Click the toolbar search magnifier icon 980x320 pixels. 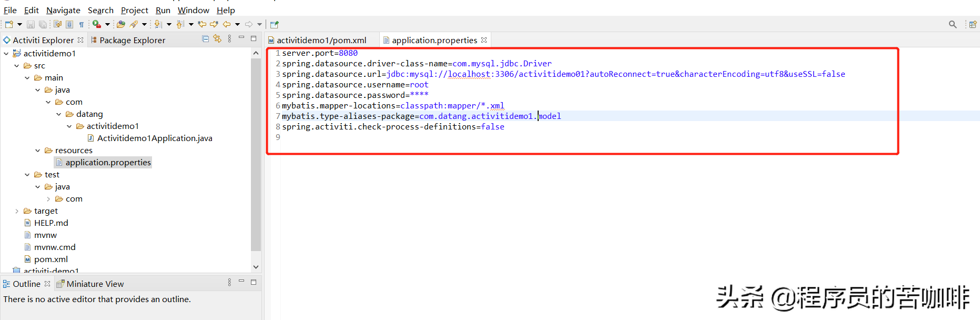pyautogui.click(x=952, y=24)
